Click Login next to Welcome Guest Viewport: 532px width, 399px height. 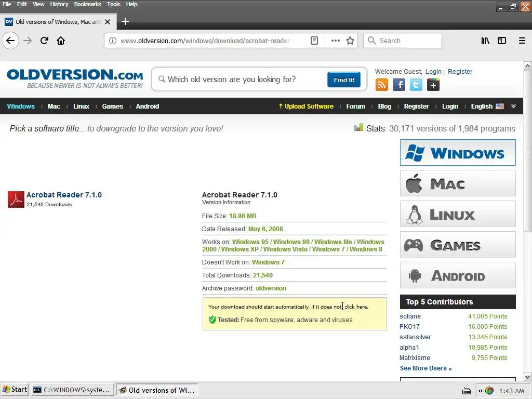433,72
